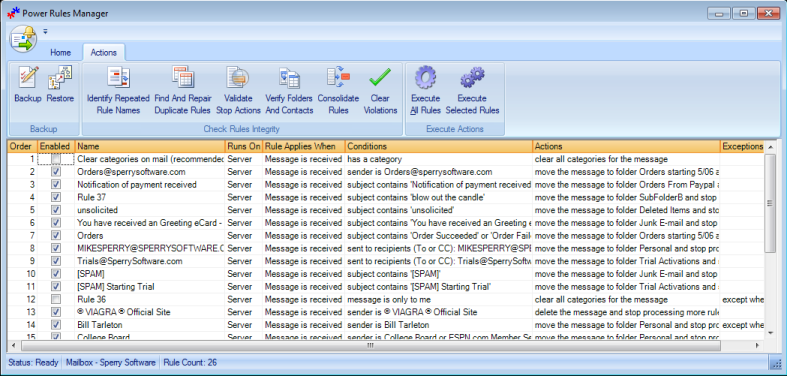Select the 'Rule 36' name cell
This screenshot has width=787, height=376.
click(150, 299)
